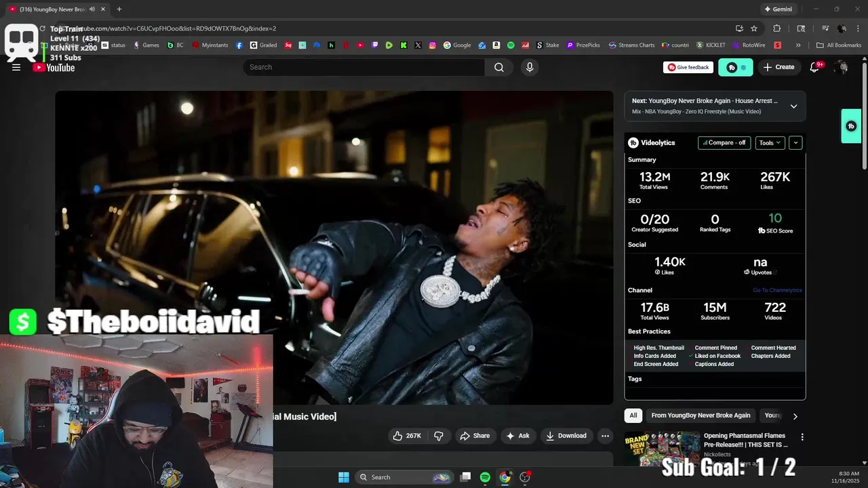Open the Myinstants bookmark

click(210, 45)
